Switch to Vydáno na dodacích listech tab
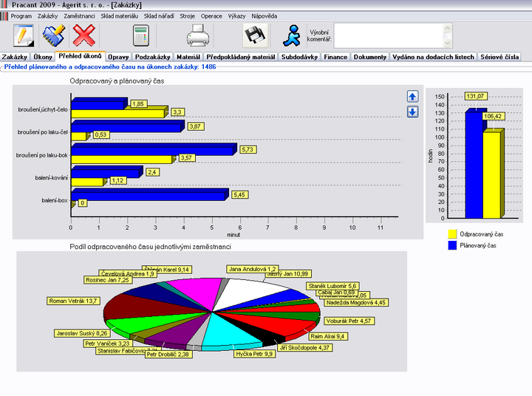The width and height of the screenshot is (532, 396). (x=433, y=57)
